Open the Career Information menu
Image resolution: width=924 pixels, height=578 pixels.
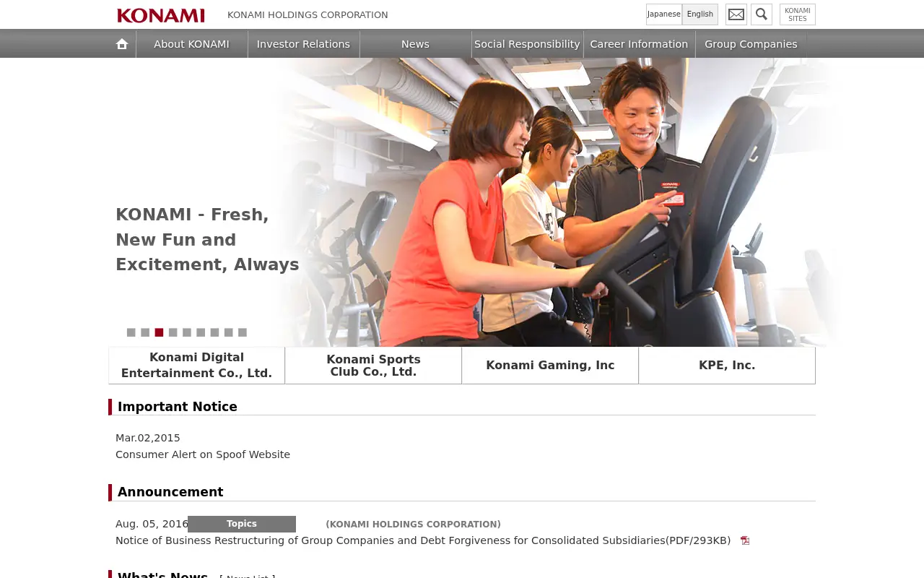point(639,44)
